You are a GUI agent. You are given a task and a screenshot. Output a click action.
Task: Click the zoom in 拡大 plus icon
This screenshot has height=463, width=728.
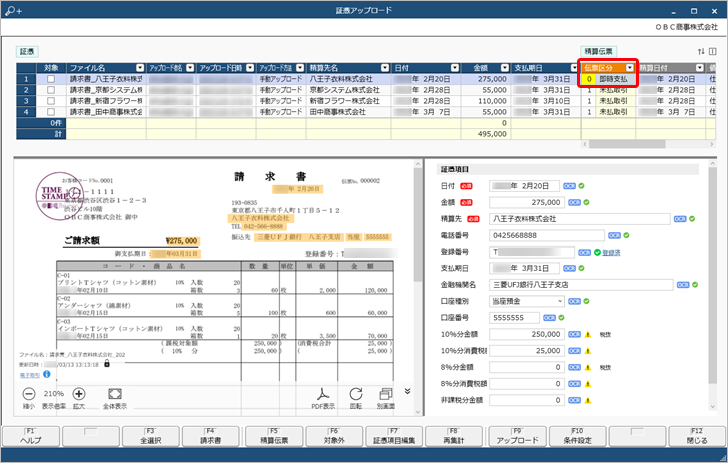[79, 394]
